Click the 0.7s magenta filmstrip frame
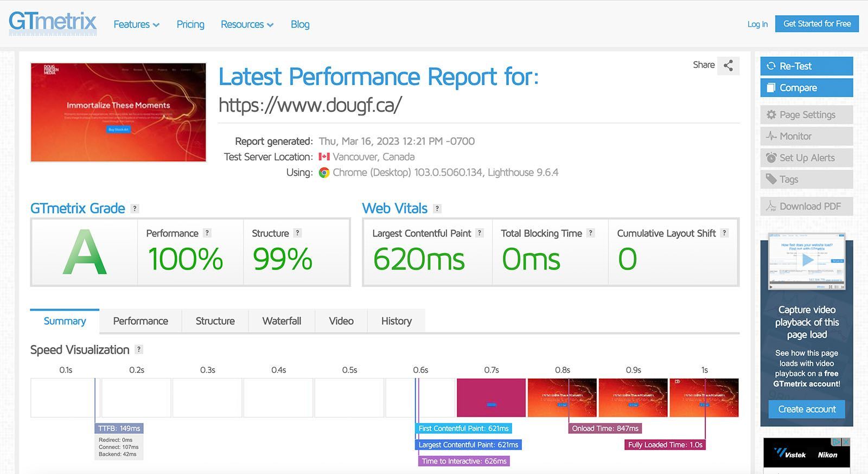This screenshot has width=868, height=474. point(491,398)
